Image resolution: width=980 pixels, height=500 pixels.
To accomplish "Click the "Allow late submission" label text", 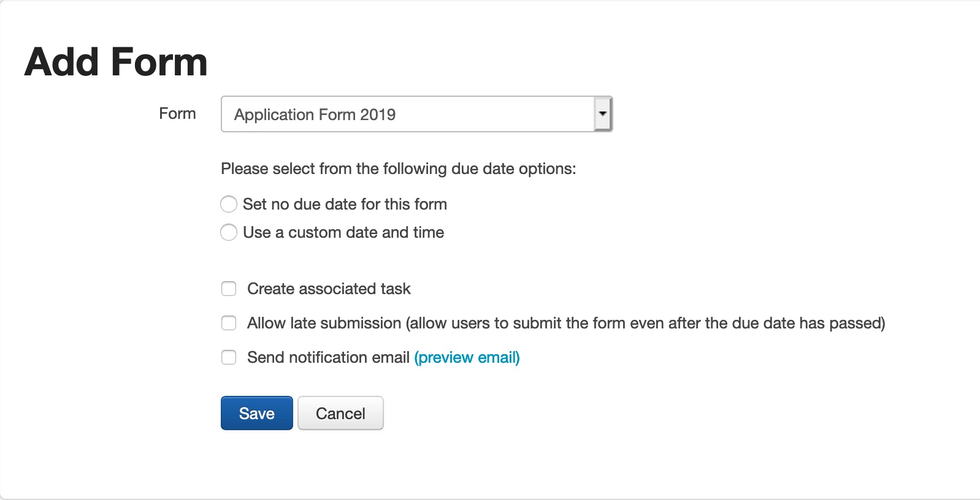I will tap(324, 323).
